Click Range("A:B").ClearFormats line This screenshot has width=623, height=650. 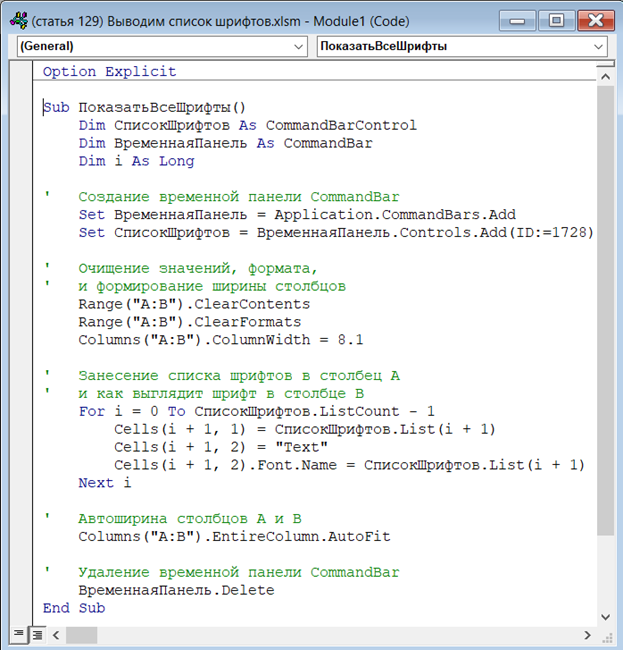click(x=189, y=322)
